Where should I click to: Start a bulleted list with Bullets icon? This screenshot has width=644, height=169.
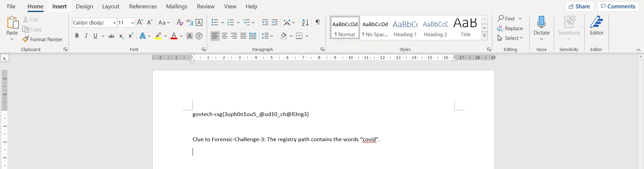(x=215, y=23)
